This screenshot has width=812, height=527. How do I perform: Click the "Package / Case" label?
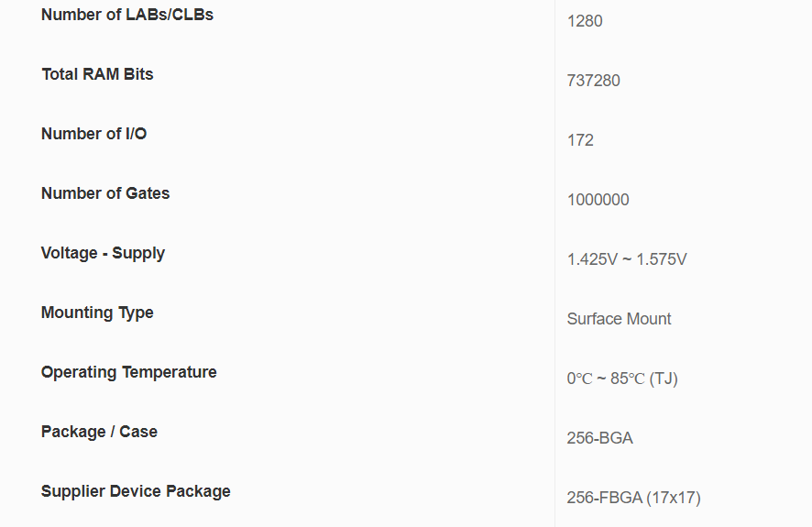(x=99, y=432)
